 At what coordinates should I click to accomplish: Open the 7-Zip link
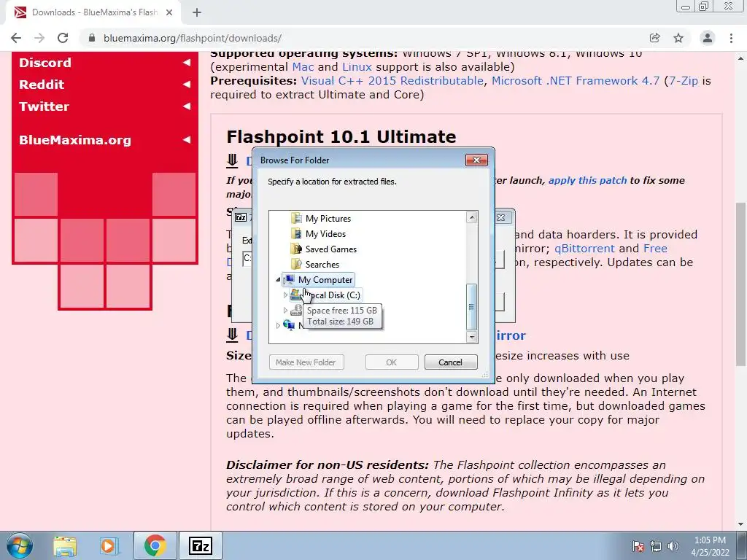click(x=683, y=81)
